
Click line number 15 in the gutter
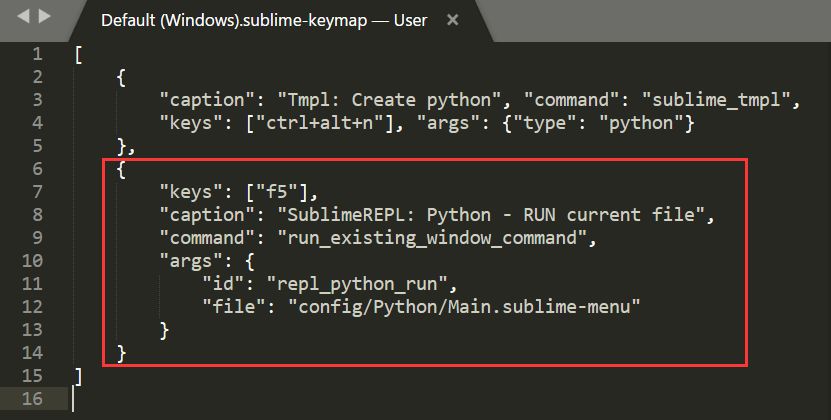(32, 376)
